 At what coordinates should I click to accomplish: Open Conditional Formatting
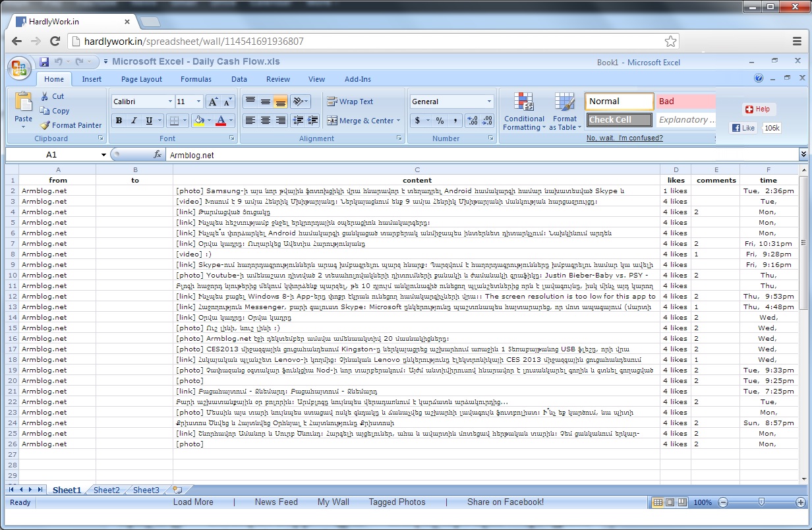click(x=525, y=111)
